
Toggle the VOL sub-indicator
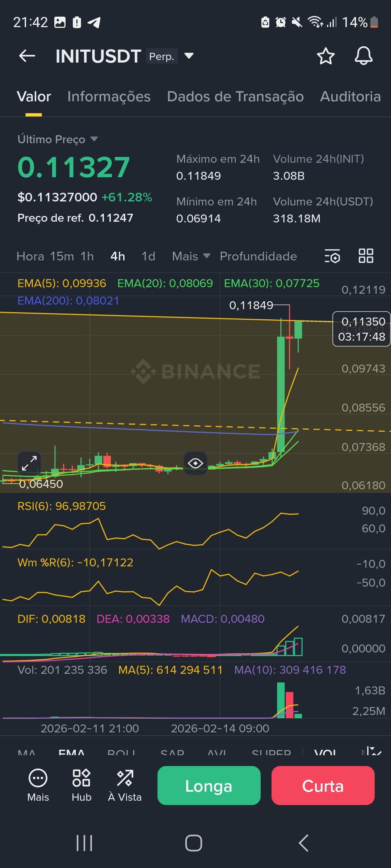(x=325, y=753)
